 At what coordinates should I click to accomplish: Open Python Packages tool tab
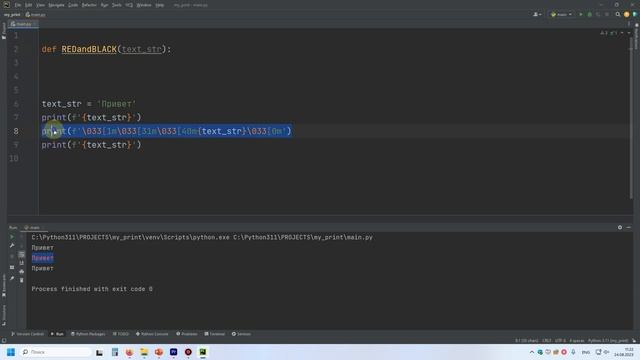(88, 334)
